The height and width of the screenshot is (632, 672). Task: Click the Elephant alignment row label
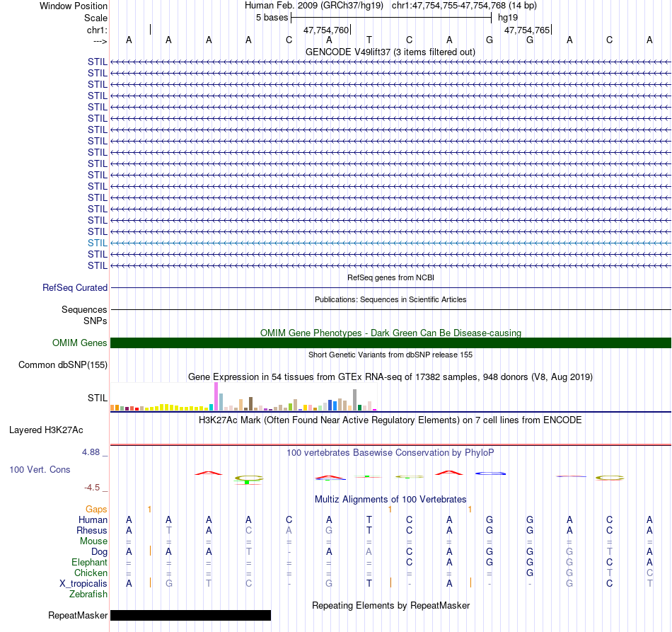[89, 562]
